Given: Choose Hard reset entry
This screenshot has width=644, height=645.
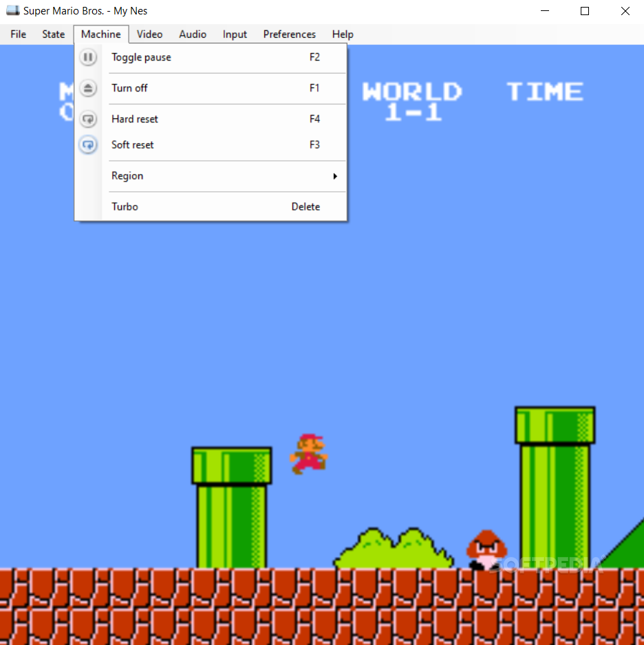Looking at the screenshot, I should pos(211,119).
